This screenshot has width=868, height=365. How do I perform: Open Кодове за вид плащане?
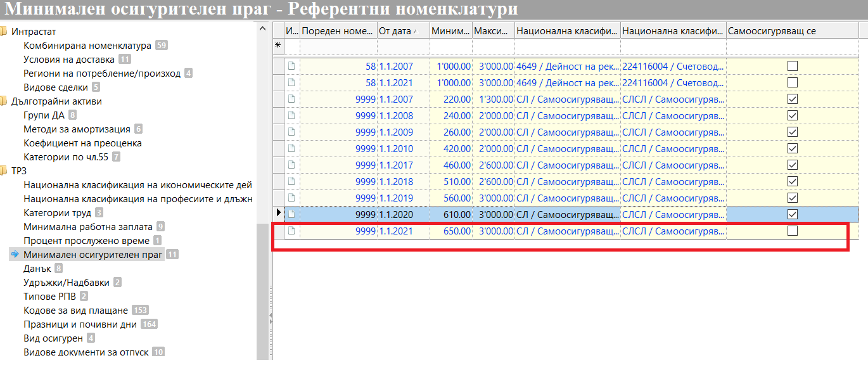(75, 311)
